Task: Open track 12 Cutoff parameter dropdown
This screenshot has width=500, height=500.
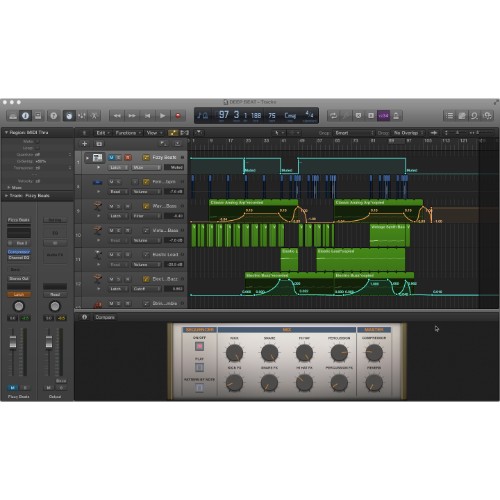Action: [x=146, y=289]
